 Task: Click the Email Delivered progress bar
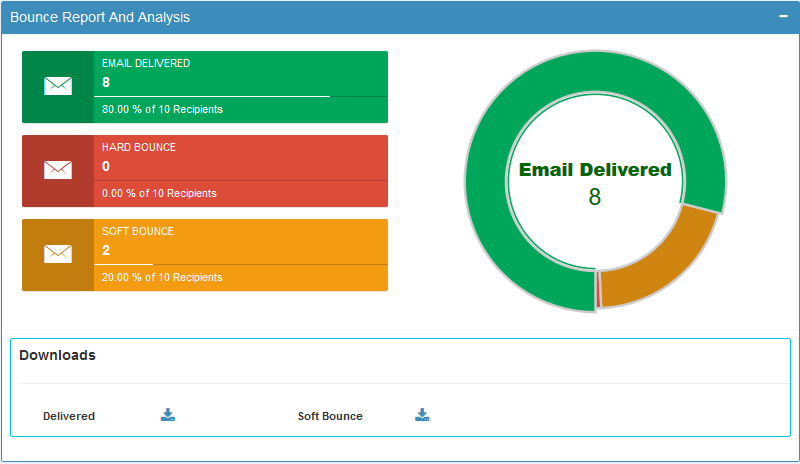216,96
